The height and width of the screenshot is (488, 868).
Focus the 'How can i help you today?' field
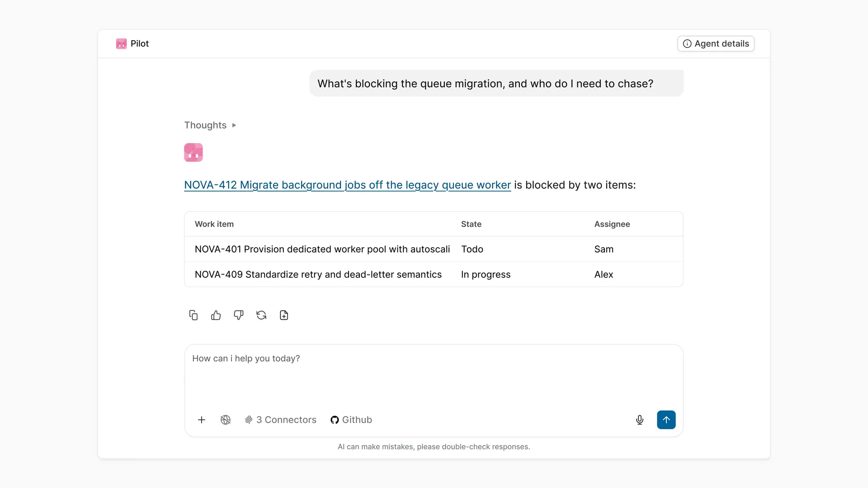pyautogui.click(x=434, y=375)
